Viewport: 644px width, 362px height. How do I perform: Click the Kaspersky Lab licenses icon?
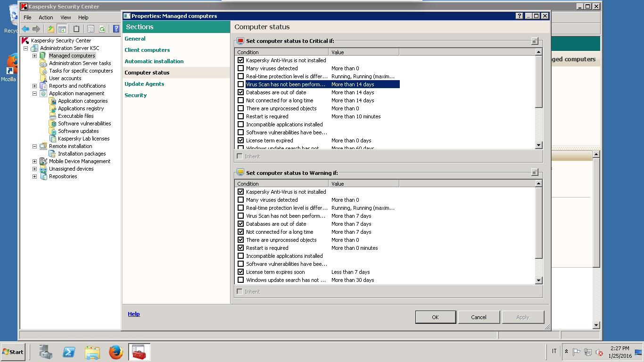point(52,139)
